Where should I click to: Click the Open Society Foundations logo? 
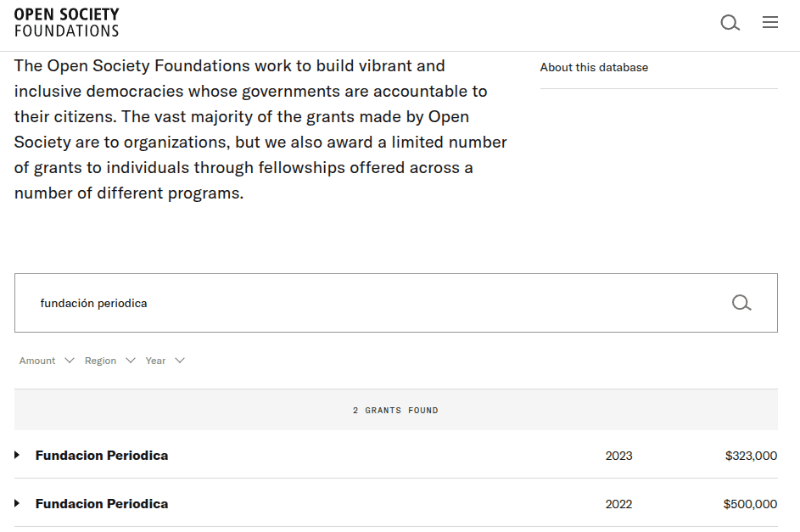point(66,23)
